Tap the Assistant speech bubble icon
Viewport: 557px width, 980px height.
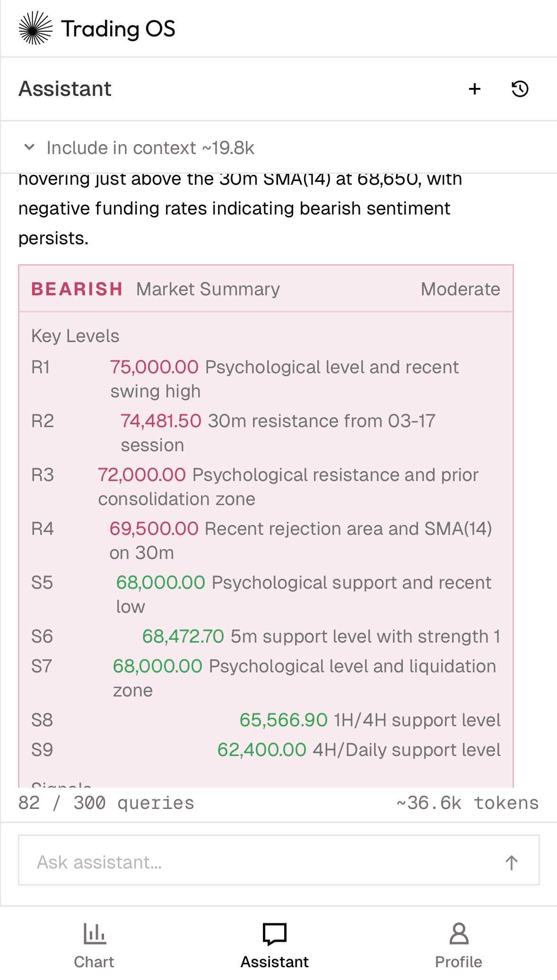pyautogui.click(x=275, y=934)
